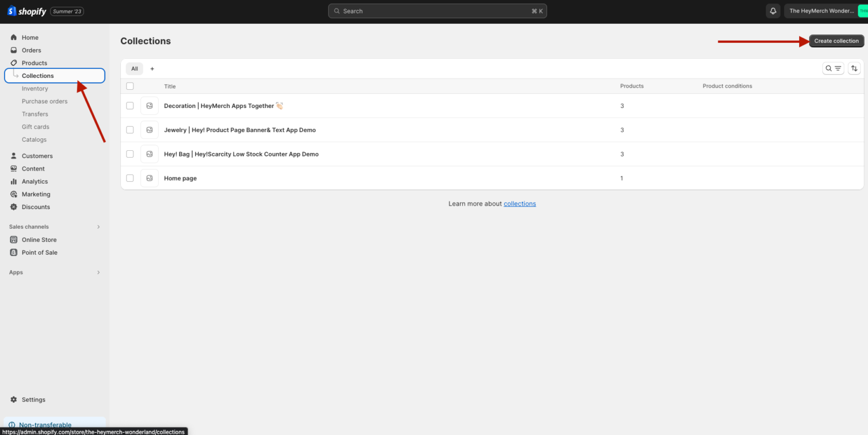Click the Analytics bar chart icon

click(x=14, y=181)
